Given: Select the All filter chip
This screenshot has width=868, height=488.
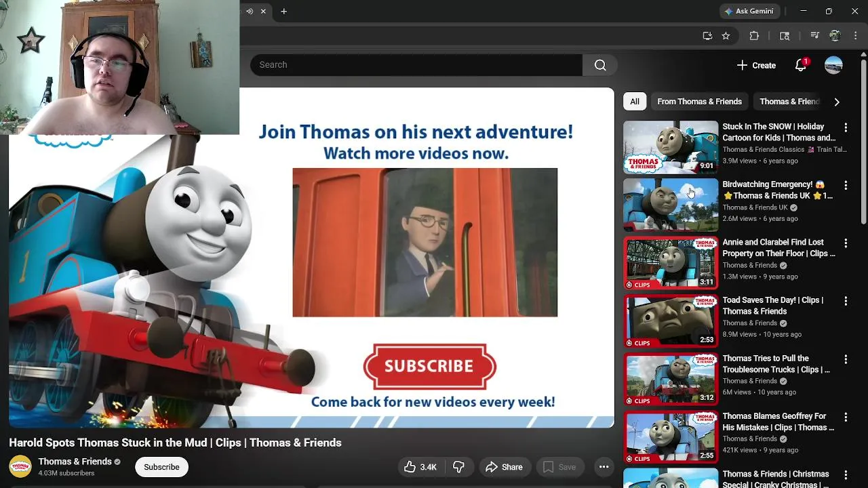Looking at the screenshot, I should [634, 102].
